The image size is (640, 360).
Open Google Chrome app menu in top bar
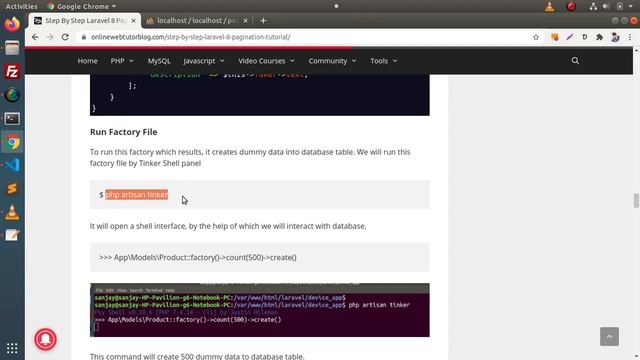(x=81, y=6)
